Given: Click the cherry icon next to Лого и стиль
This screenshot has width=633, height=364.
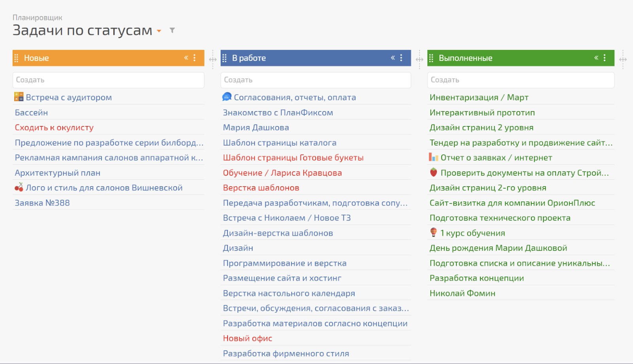Looking at the screenshot, I should pyautogui.click(x=19, y=187).
